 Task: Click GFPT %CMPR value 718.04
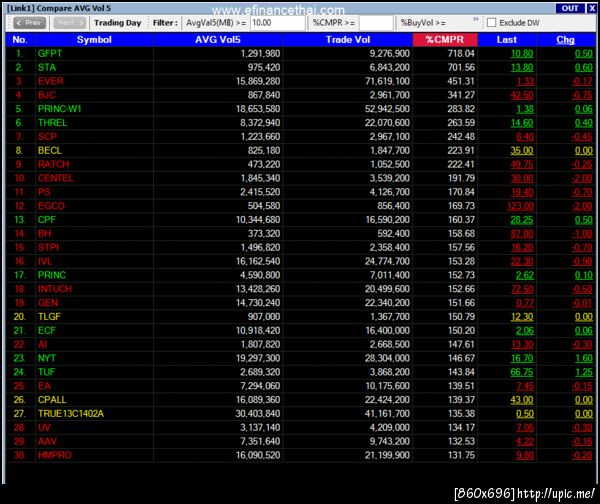[x=461, y=54]
